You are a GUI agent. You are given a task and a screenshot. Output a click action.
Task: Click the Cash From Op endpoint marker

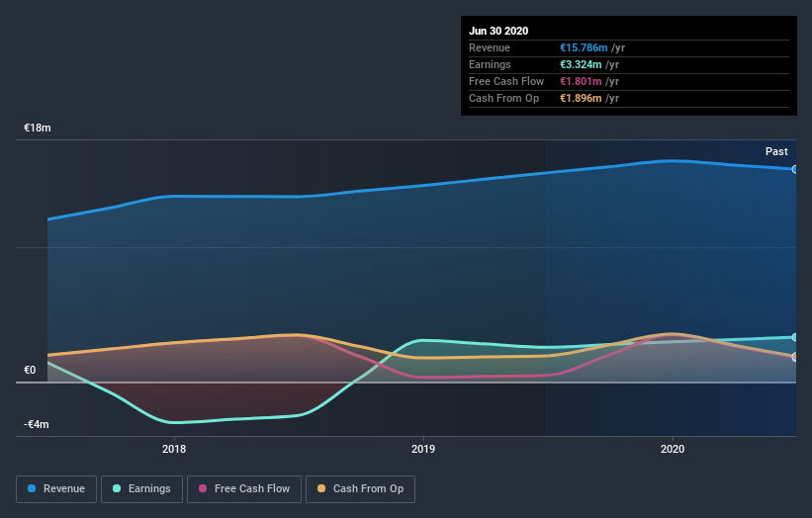point(794,357)
